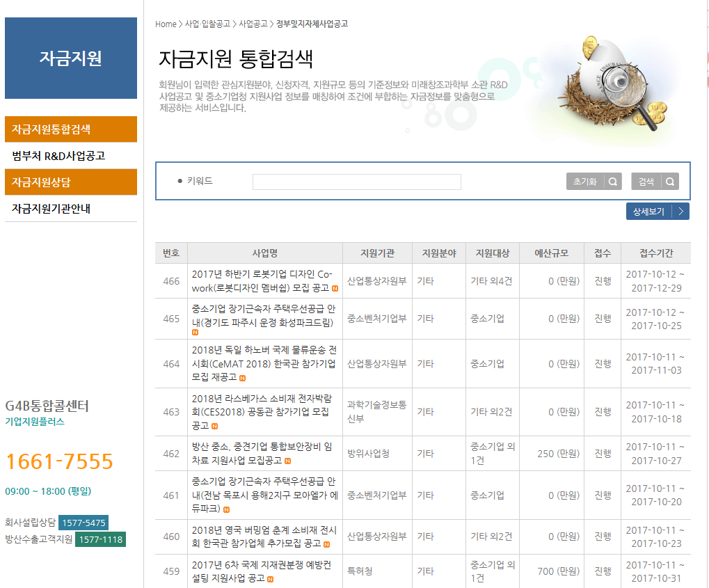
Task: Open the 2017년 하반기 로봇기업 디자인 Co-work posting
Action: click(262, 280)
